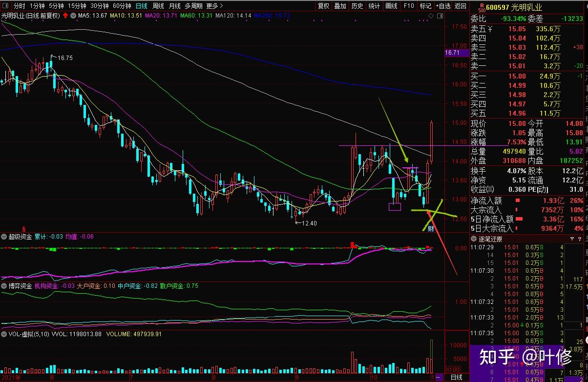Switch to 1分钟 period tab
This screenshot has width=588, height=382.
[38, 6]
